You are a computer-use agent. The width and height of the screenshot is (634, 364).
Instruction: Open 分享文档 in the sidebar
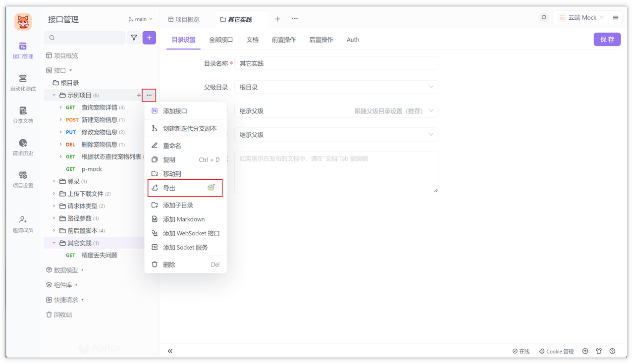pyautogui.click(x=23, y=115)
